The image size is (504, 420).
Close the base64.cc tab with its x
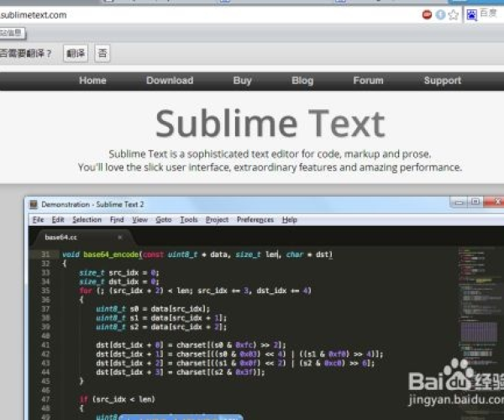pyautogui.click(x=120, y=237)
